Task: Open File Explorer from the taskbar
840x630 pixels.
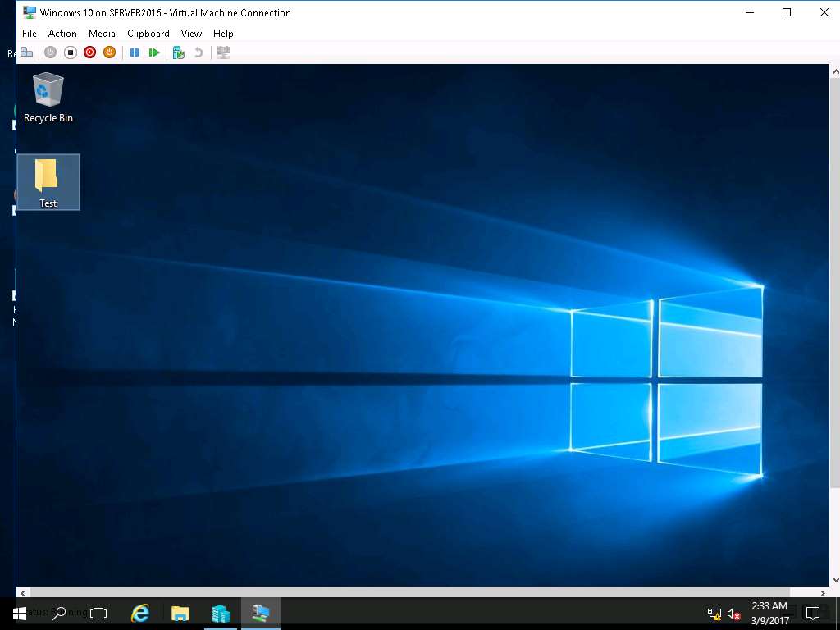Action: pyautogui.click(x=180, y=614)
